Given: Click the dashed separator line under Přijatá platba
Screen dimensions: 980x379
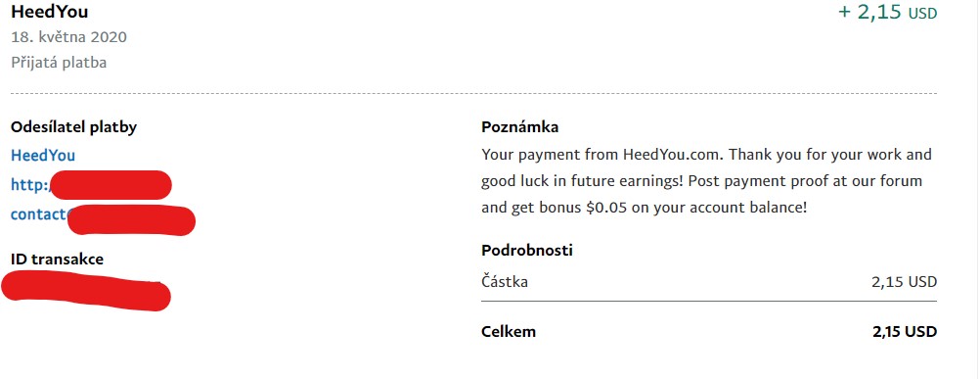Looking at the screenshot, I should pos(473,94).
